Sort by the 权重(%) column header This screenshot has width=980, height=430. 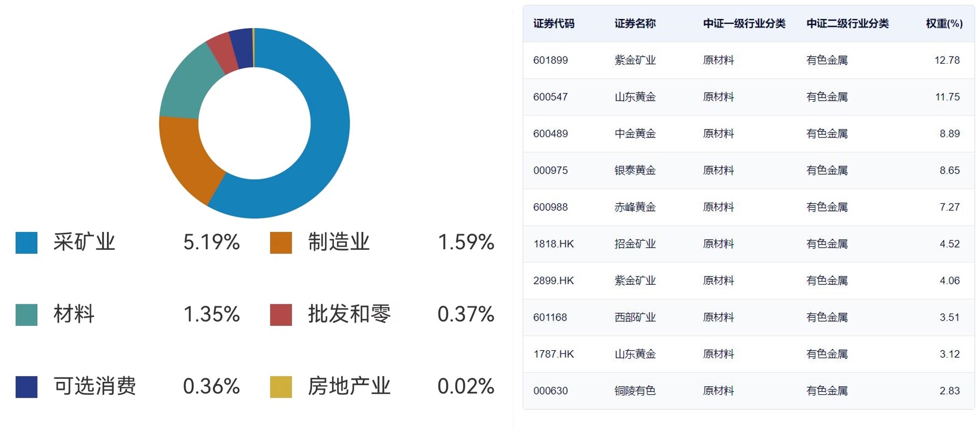point(944,24)
